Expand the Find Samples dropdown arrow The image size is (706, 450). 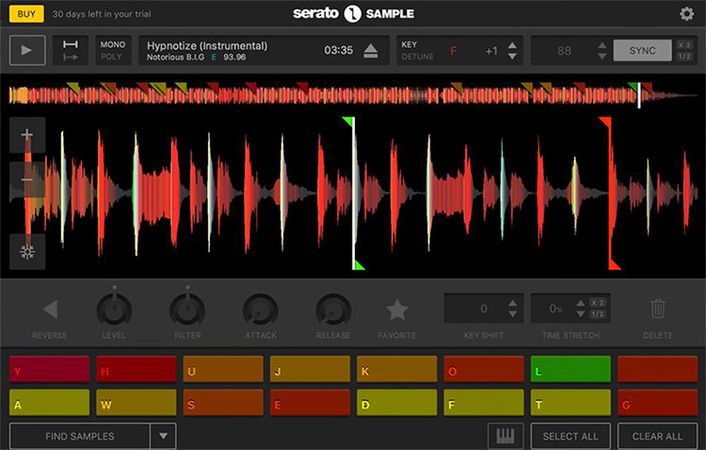(164, 436)
